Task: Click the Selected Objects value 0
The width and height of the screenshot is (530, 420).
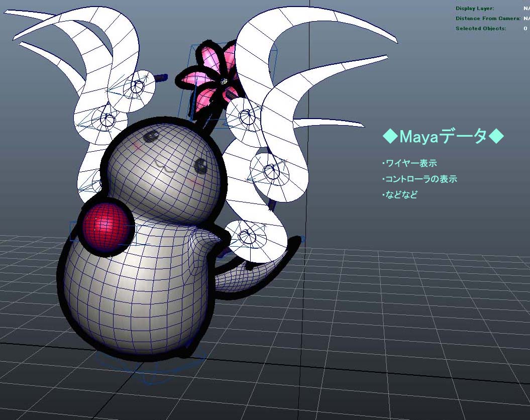Action: click(x=525, y=28)
